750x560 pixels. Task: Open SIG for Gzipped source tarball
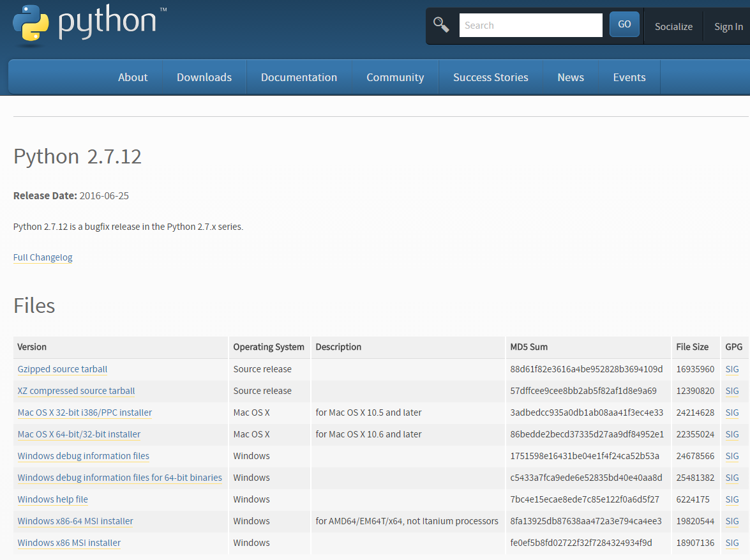[x=732, y=369]
